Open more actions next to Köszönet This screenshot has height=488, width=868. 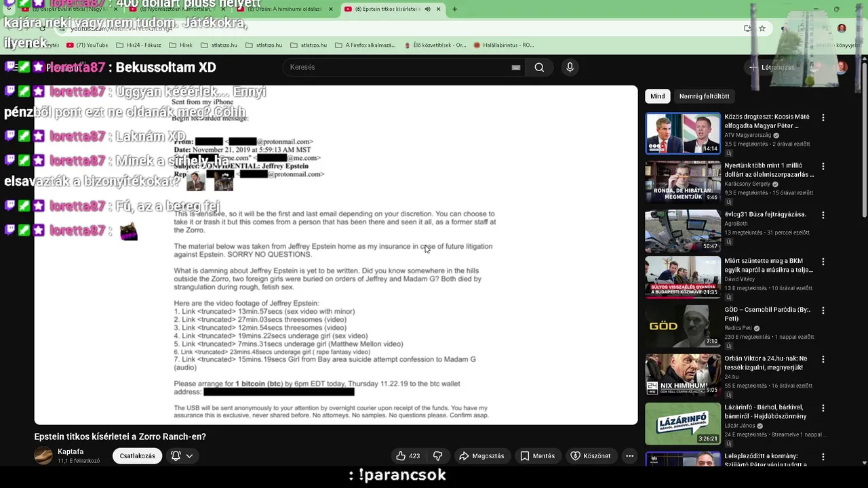(629, 456)
